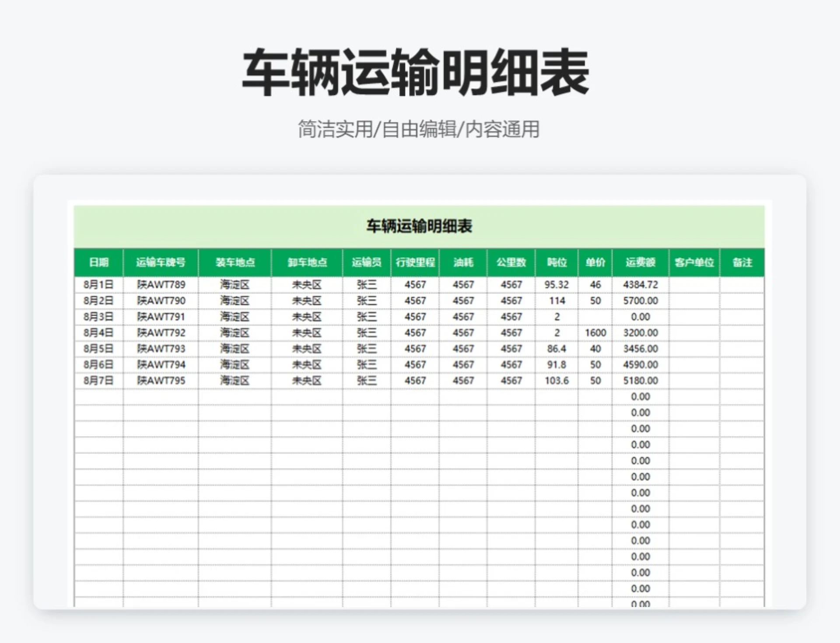Click the 油耗 column header

[464, 262]
